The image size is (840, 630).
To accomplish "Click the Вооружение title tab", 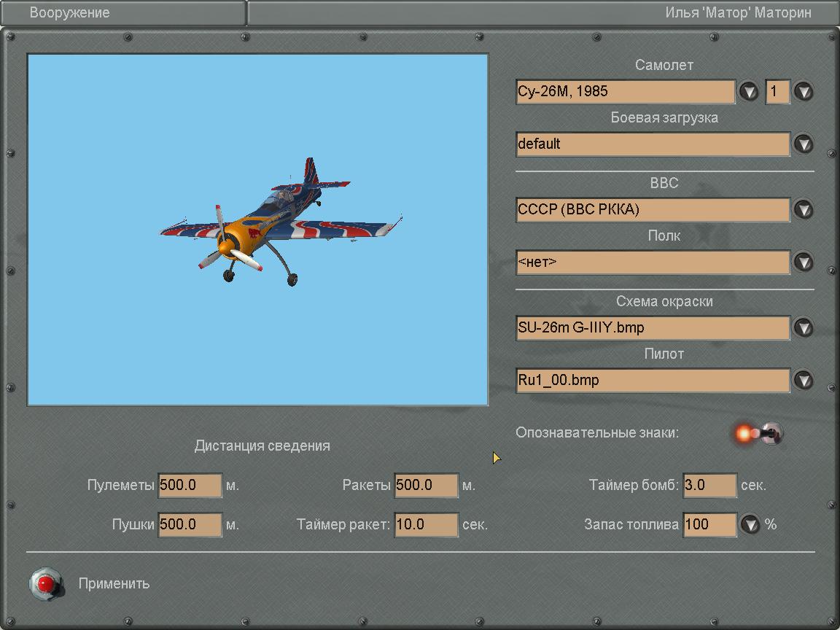I will (x=70, y=13).
